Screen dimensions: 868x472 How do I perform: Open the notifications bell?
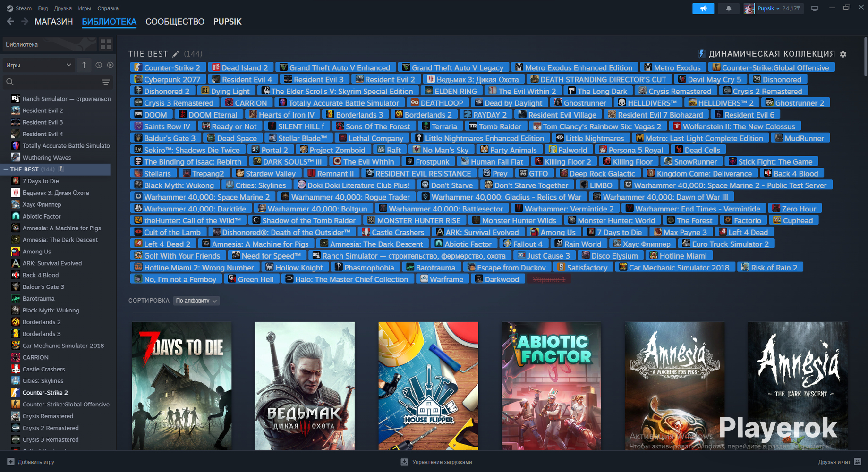[x=729, y=8]
